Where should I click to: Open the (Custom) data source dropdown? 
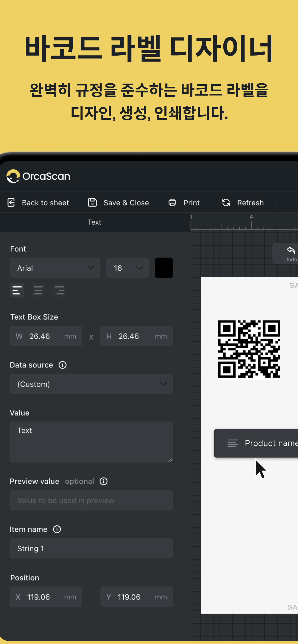pyautogui.click(x=91, y=384)
